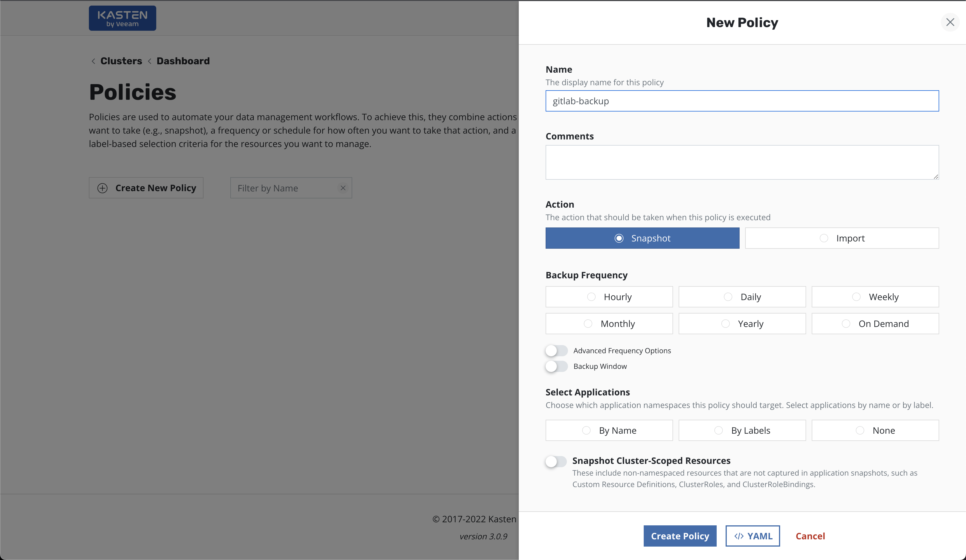The image size is (966, 560).
Task: Go to the Dashboard breadcrumb
Action: (x=183, y=61)
